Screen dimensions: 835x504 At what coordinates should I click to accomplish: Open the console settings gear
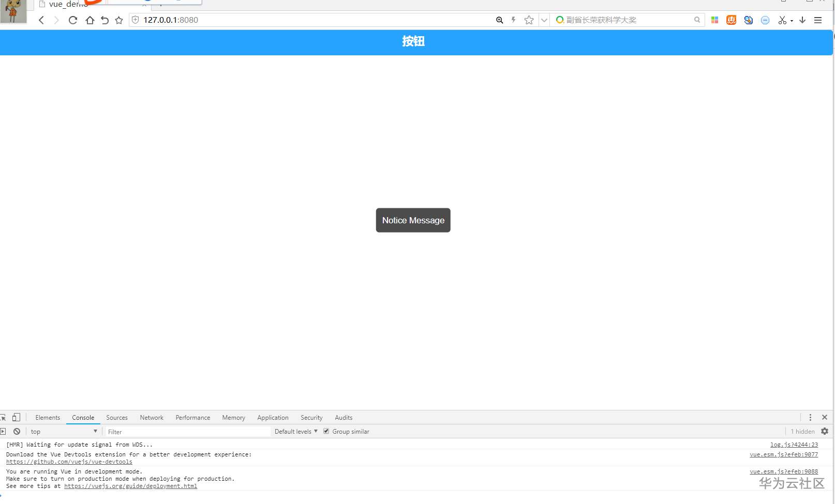(825, 431)
